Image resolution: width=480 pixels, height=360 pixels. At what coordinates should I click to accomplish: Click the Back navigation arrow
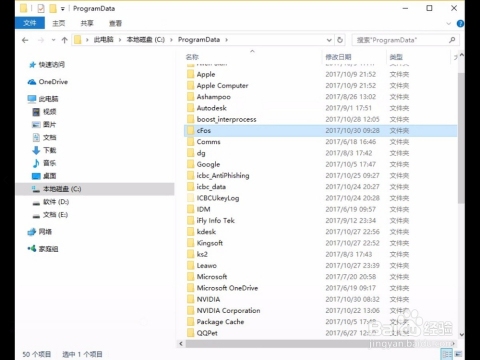coord(25,40)
